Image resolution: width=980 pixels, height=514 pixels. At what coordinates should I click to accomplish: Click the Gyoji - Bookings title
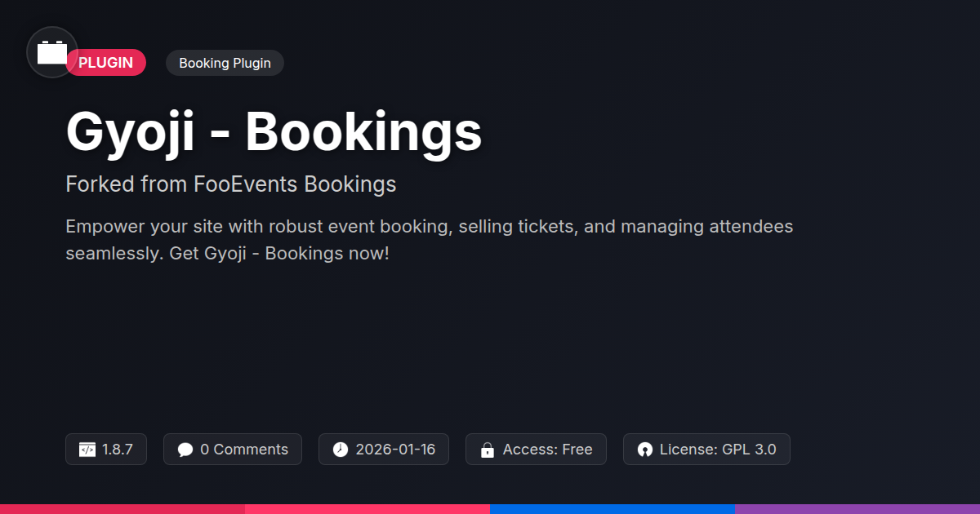[274, 131]
